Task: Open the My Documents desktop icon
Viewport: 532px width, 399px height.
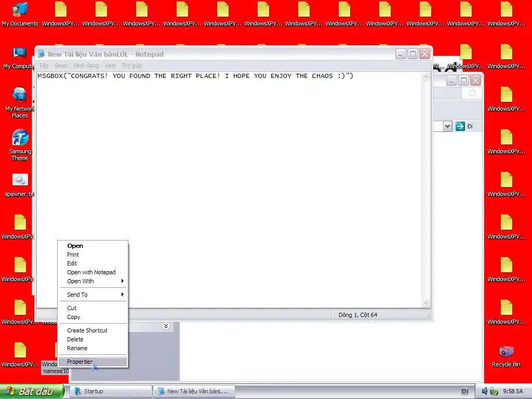Action: 20,14
